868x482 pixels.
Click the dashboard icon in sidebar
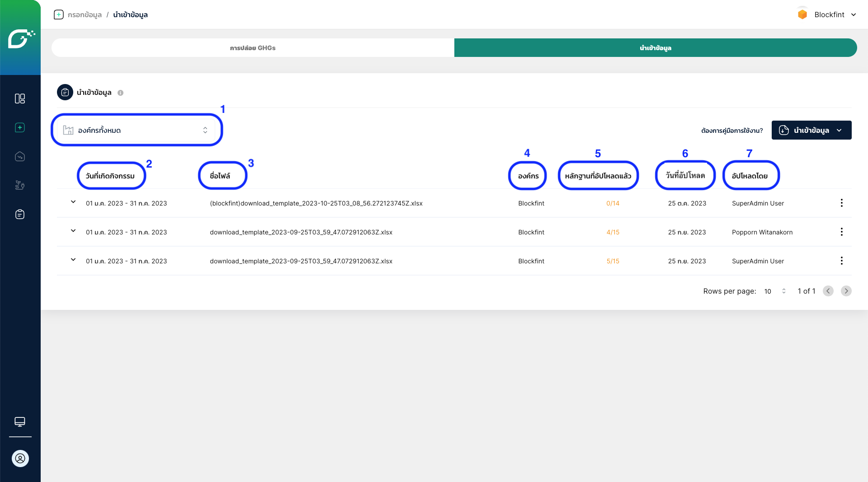coord(20,98)
